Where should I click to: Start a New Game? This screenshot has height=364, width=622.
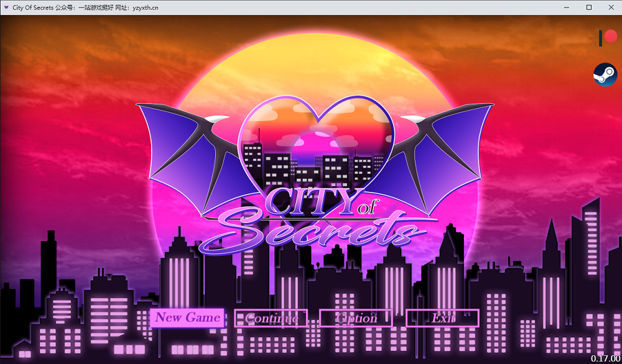[x=187, y=317]
